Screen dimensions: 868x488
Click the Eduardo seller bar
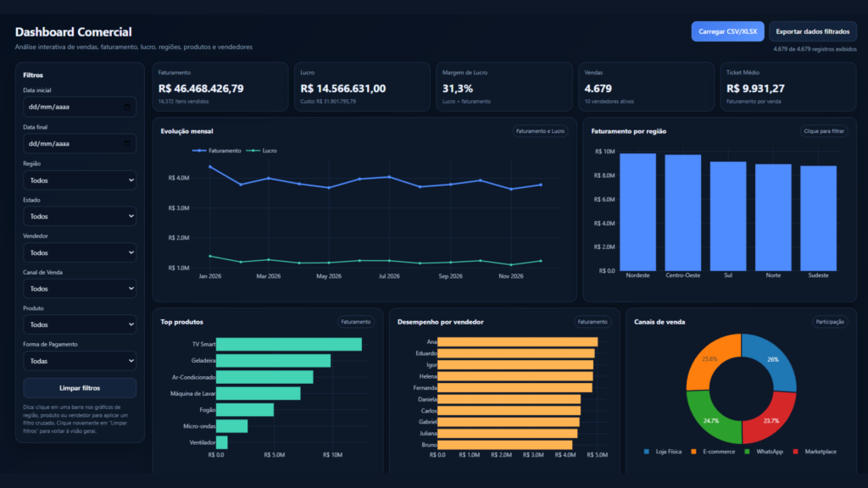[516, 353]
